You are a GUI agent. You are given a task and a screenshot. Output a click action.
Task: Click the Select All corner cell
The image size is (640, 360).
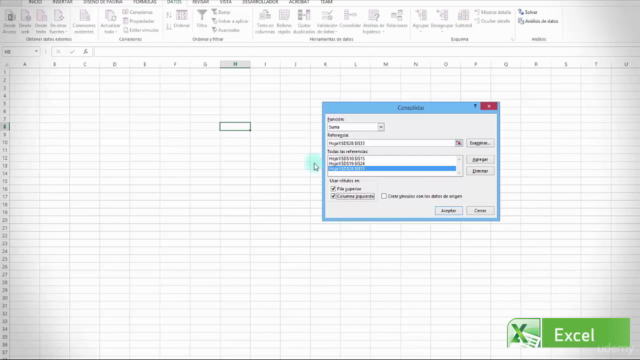tap(5, 64)
